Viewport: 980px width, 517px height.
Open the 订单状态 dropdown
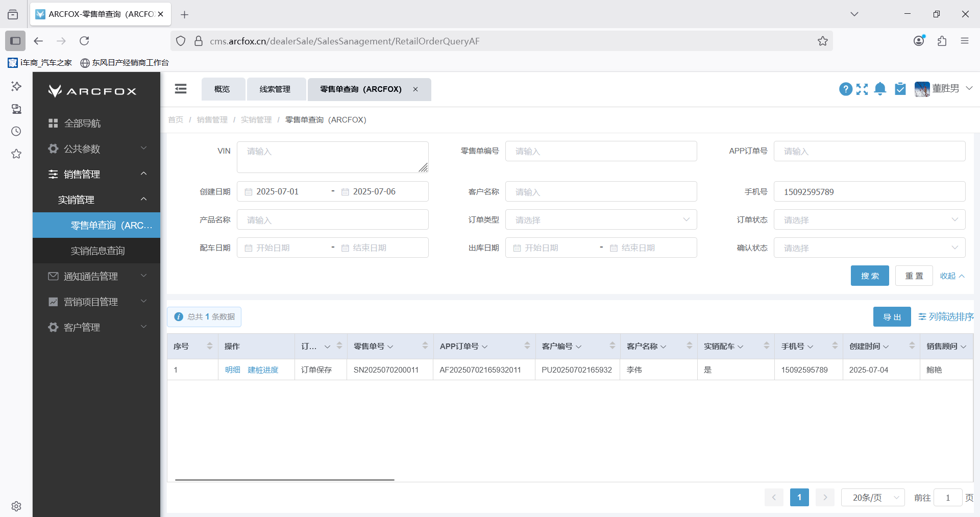coord(869,219)
